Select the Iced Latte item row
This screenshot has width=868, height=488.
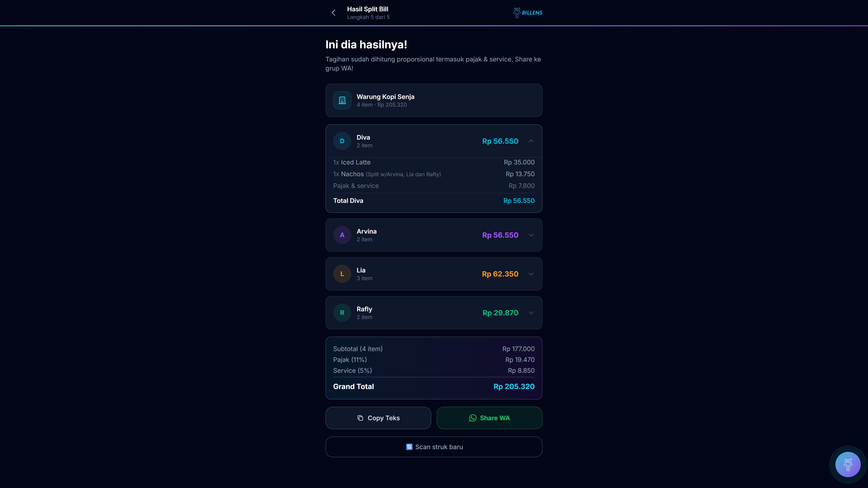434,162
